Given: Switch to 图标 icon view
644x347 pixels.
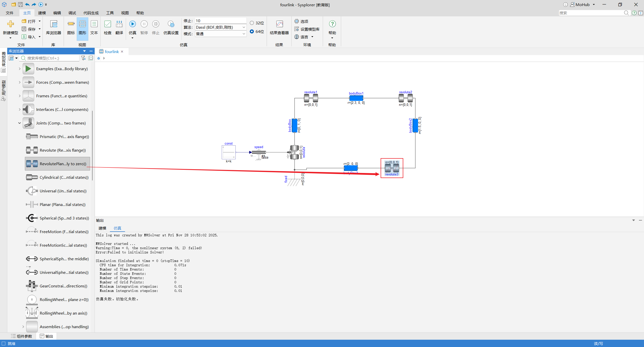Looking at the screenshot, I should (x=71, y=28).
